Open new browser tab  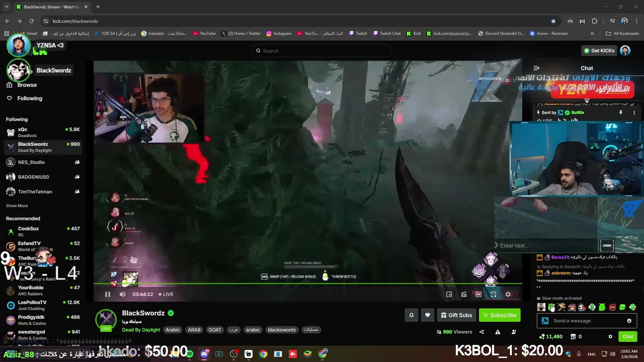pyautogui.click(x=98, y=7)
